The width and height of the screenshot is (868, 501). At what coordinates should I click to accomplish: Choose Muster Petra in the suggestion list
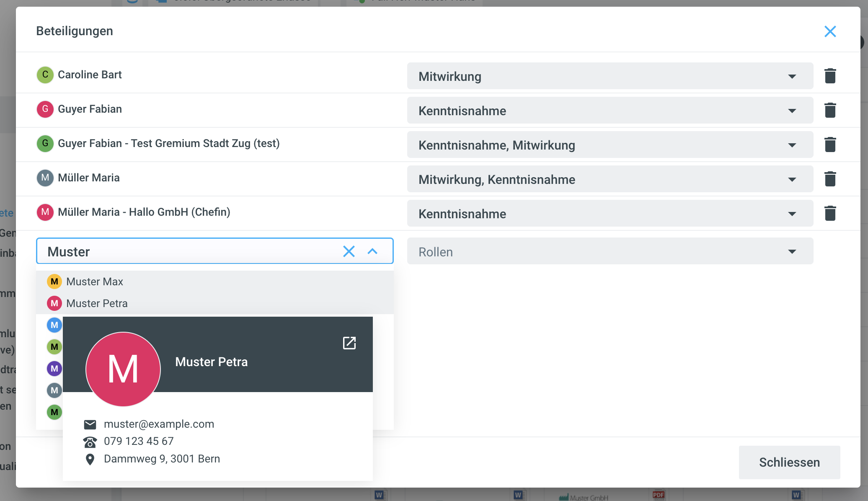pyautogui.click(x=97, y=303)
